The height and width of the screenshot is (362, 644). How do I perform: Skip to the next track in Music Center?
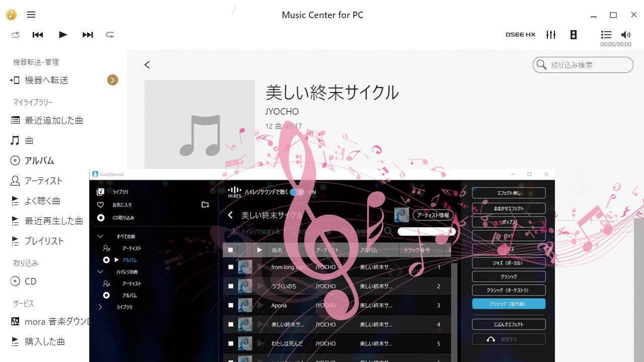coord(88,35)
